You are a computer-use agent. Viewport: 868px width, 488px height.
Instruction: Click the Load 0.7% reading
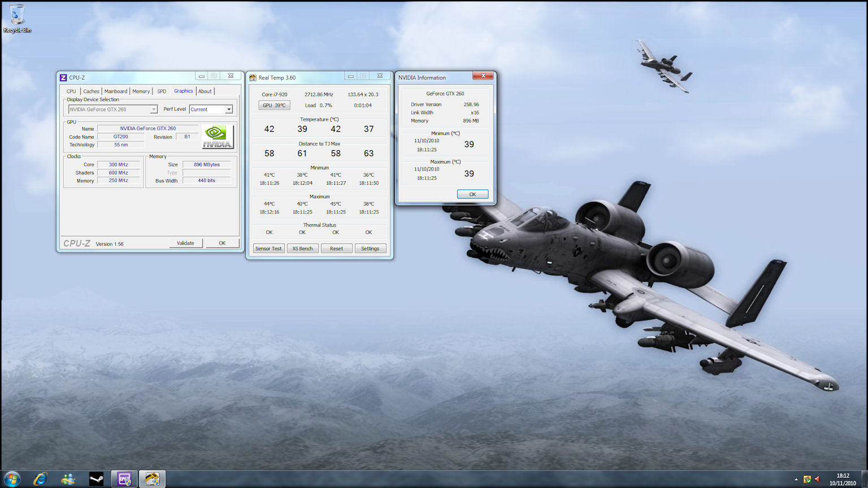[x=319, y=105]
